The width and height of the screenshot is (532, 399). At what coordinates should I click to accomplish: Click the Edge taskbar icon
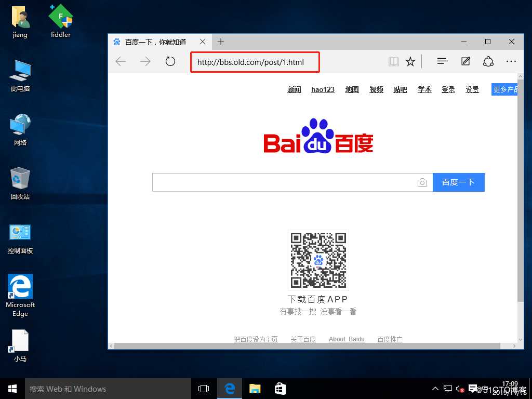[230, 389]
